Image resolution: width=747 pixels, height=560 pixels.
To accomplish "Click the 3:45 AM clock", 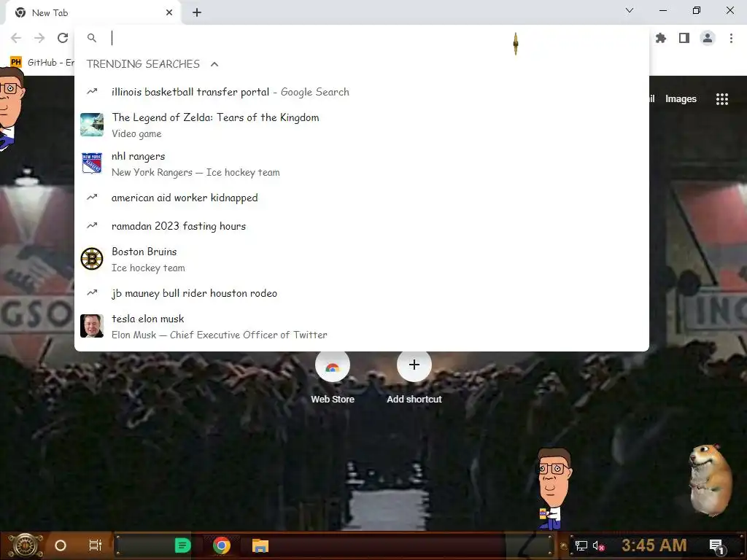I will click(654, 545).
